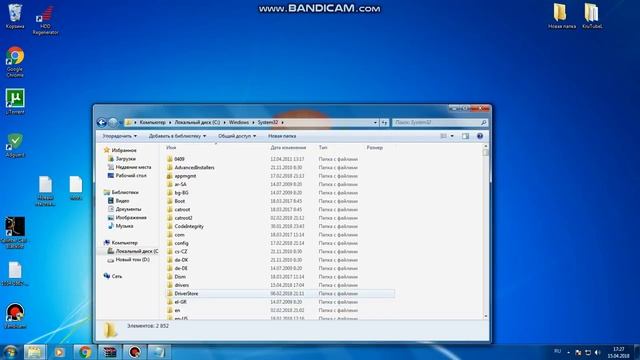Sort by the Тип column header

pyautogui.click(x=323, y=147)
